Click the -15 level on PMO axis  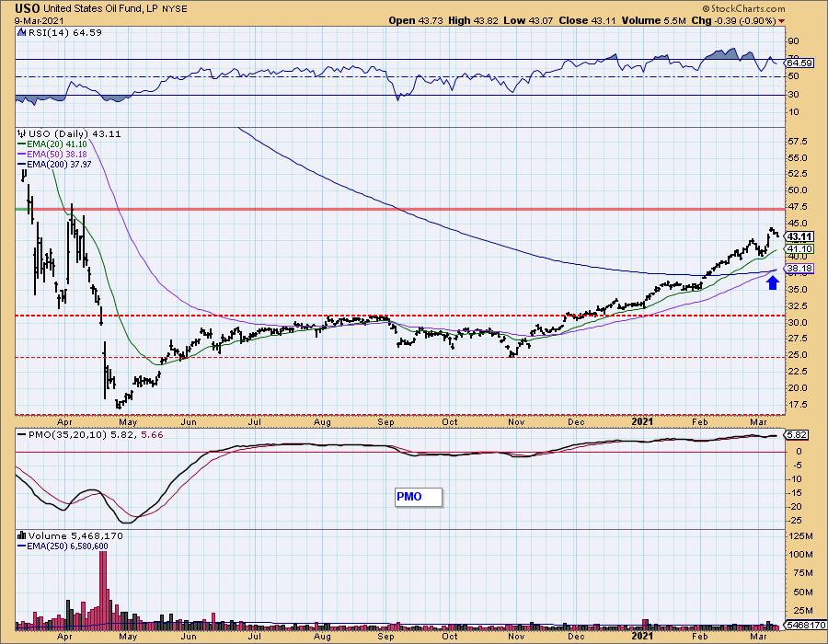click(795, 493)
